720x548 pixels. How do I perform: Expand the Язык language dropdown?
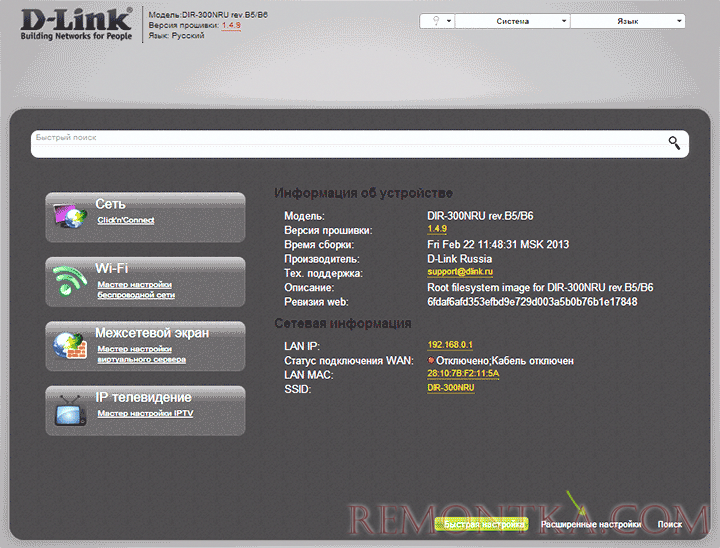627,21
